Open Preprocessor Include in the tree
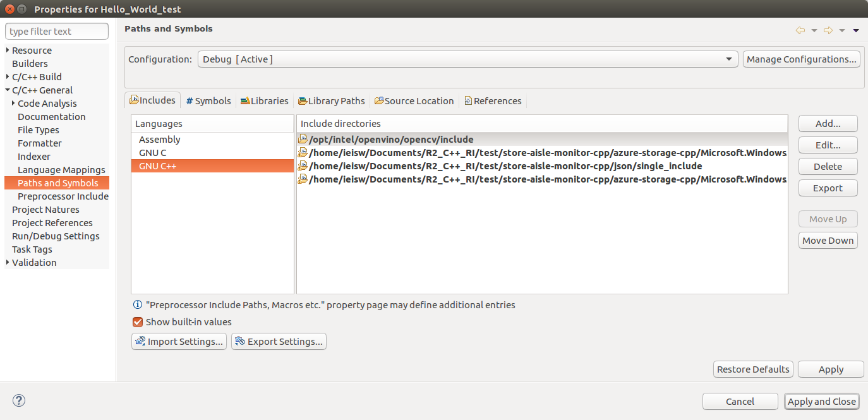This screenshot has width=868, height=420. (63, 196)
